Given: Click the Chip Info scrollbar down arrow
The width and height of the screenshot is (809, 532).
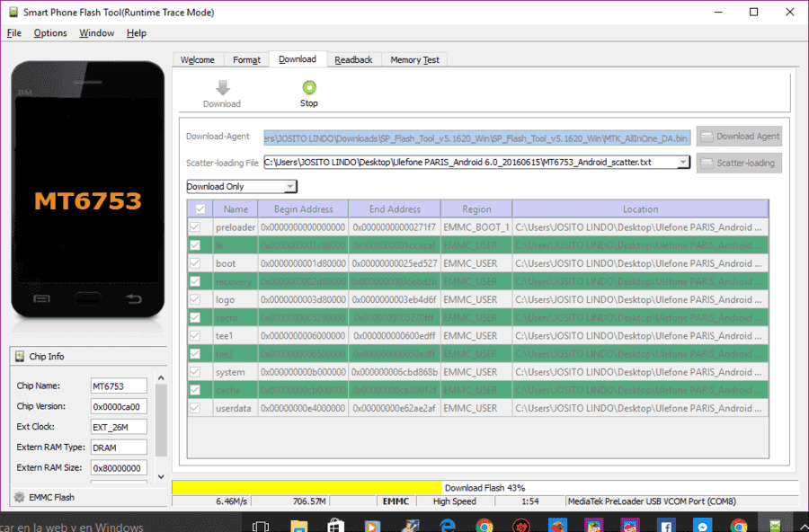Looking at the screenshot, I should pyautogui.click(x=161, y=477).
